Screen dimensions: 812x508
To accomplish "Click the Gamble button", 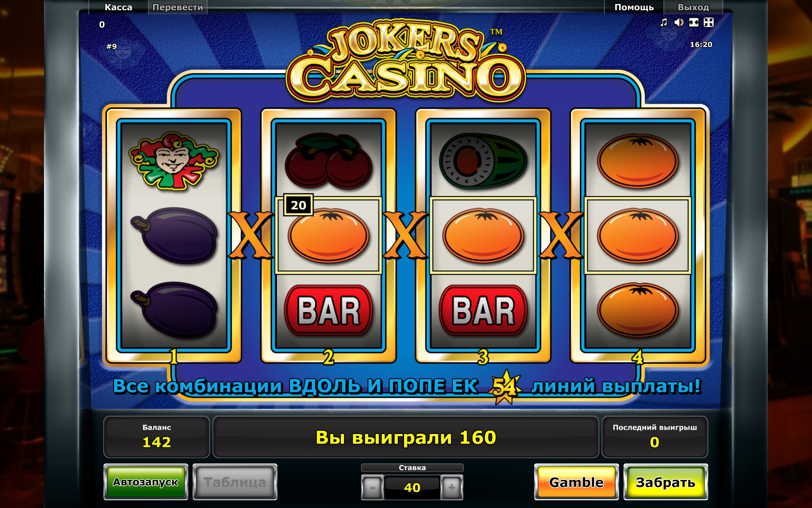I will 576,482.
